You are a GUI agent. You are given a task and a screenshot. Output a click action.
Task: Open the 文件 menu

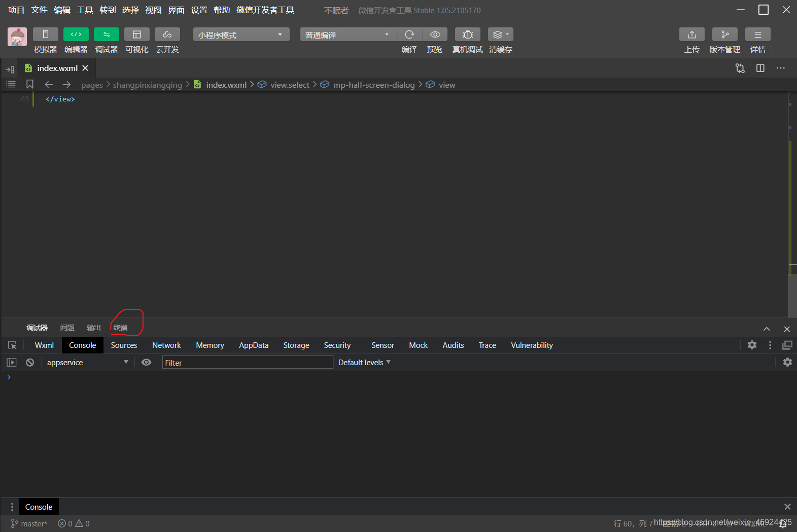coord(39,10)
